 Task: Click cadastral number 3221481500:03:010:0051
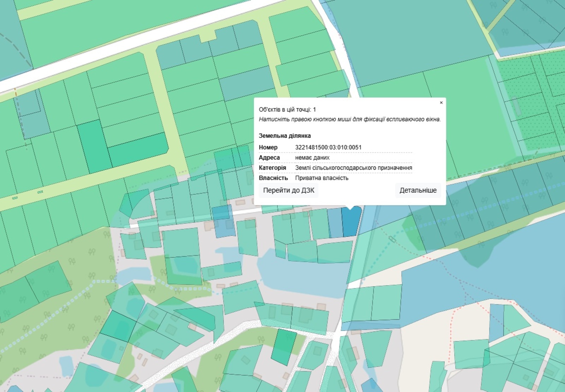[328, 147]
